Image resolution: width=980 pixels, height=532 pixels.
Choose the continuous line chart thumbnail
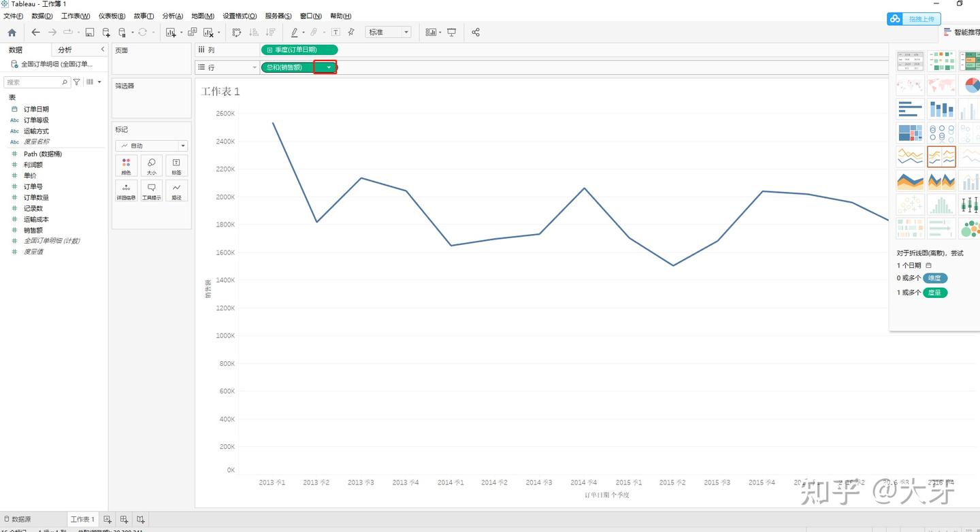(910, 156)
